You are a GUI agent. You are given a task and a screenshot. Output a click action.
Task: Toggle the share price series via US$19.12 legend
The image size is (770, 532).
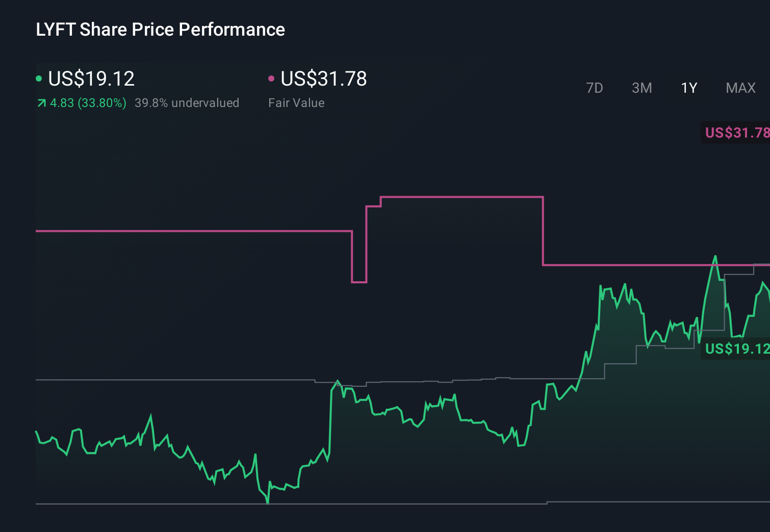(91, 79)
